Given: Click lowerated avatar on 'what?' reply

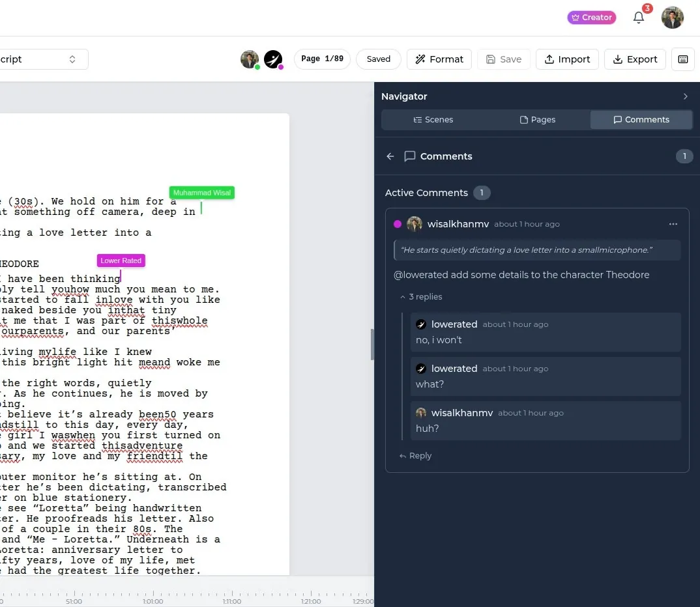Looking at the screenshot, I should [x=421, y=369].
